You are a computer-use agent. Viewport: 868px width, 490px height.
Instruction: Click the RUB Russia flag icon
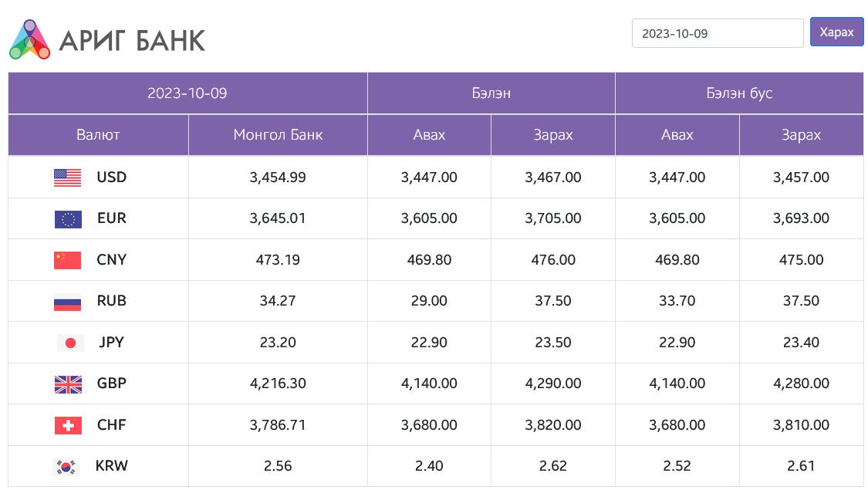tap(67, 302)
